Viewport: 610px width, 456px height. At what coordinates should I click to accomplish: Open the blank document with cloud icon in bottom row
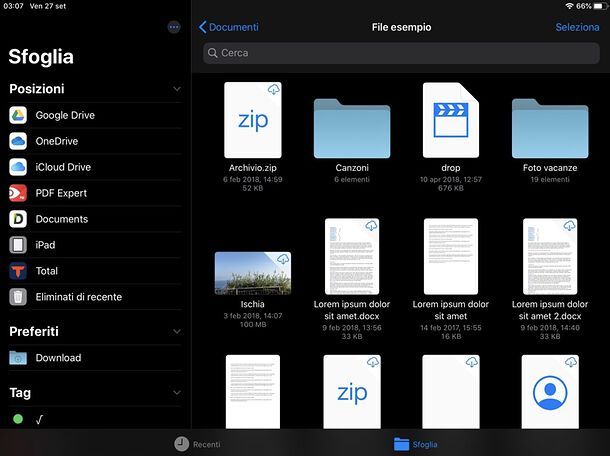click(x=450, y=392)
